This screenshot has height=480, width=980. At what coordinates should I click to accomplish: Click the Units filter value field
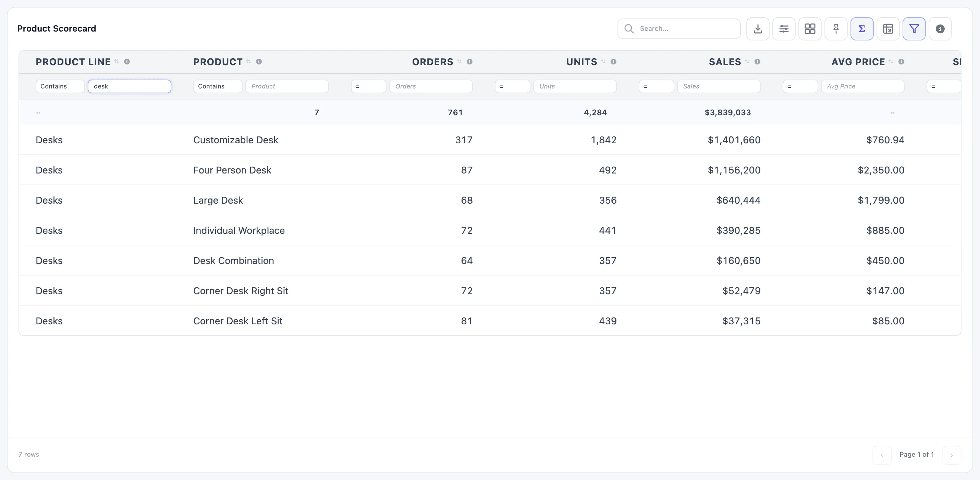pos(575,86)
